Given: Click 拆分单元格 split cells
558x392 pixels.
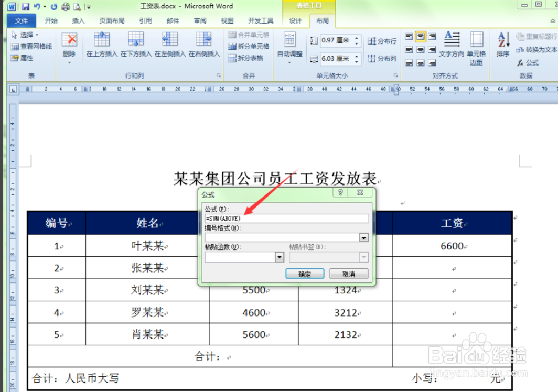Looking at the screenshot, I should click(x=249, y=46).
